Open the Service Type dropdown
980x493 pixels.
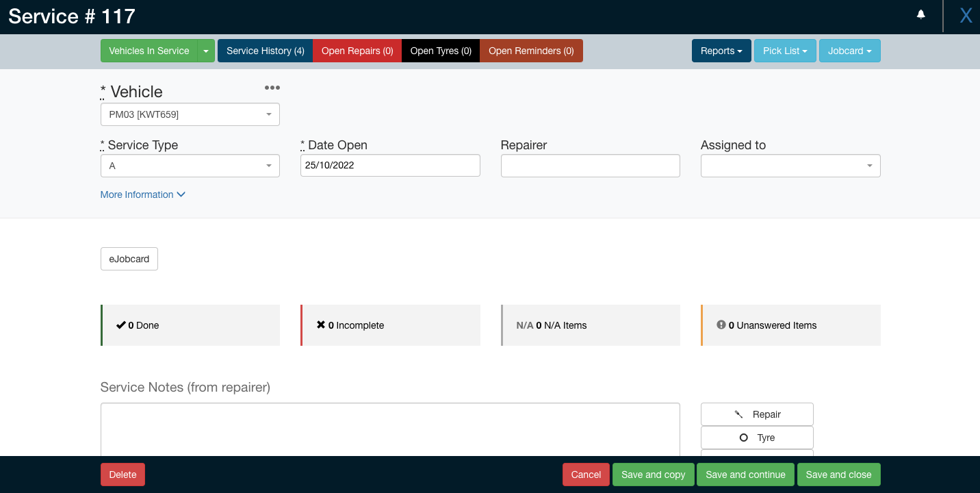tap(190, 166)
